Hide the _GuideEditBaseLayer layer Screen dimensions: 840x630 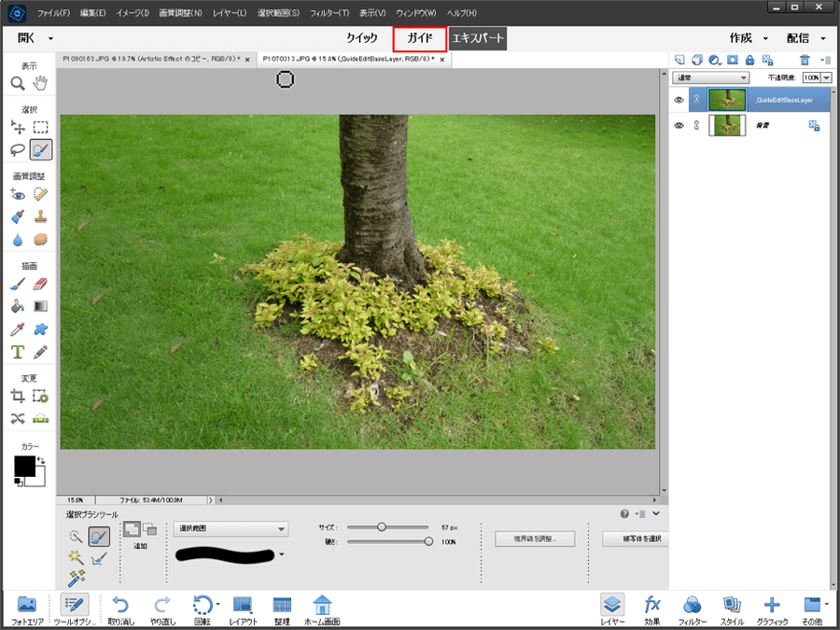(679, 100)
